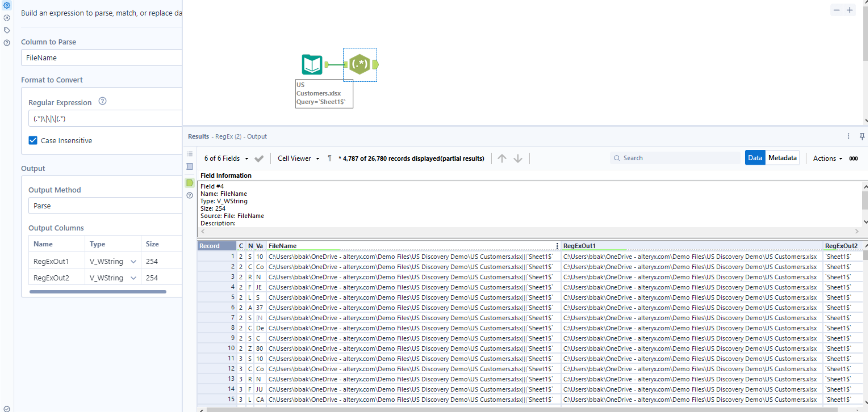868x412 pixels.
Task: Open the Actions menu
Action: click(827, 158)
